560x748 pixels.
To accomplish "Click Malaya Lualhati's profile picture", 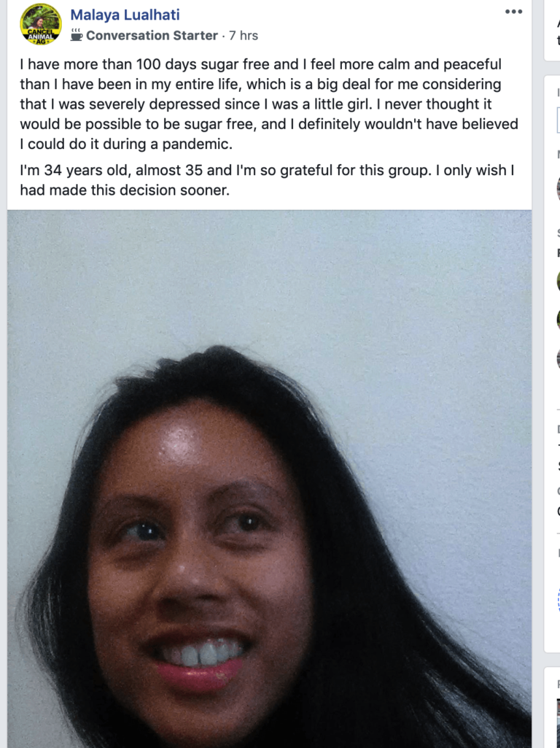I will click(41, 24).
